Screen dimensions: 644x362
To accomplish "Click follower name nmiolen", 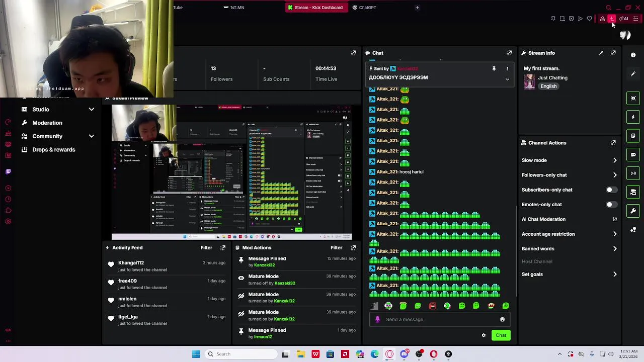I will [x=127, y=299].
